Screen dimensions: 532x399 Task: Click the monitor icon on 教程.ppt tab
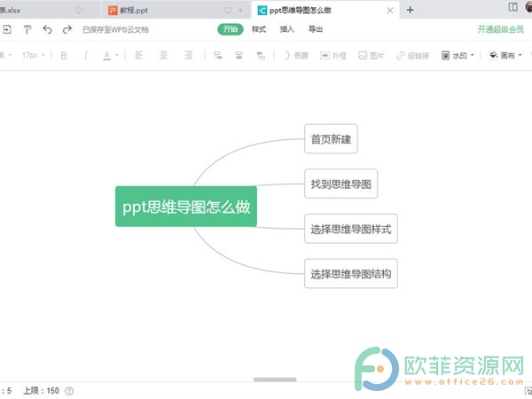click(229, 11)
